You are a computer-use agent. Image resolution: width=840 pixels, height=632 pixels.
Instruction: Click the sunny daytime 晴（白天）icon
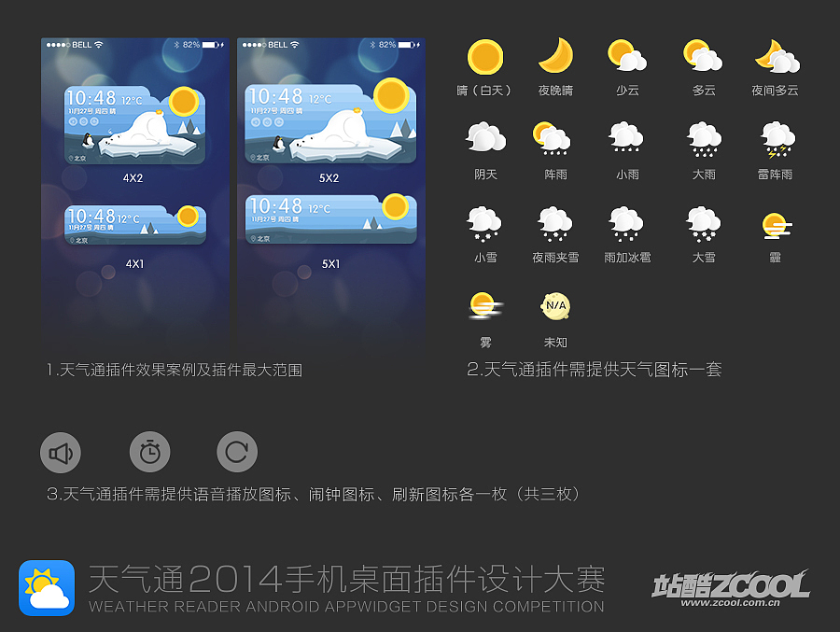(485, 57)
